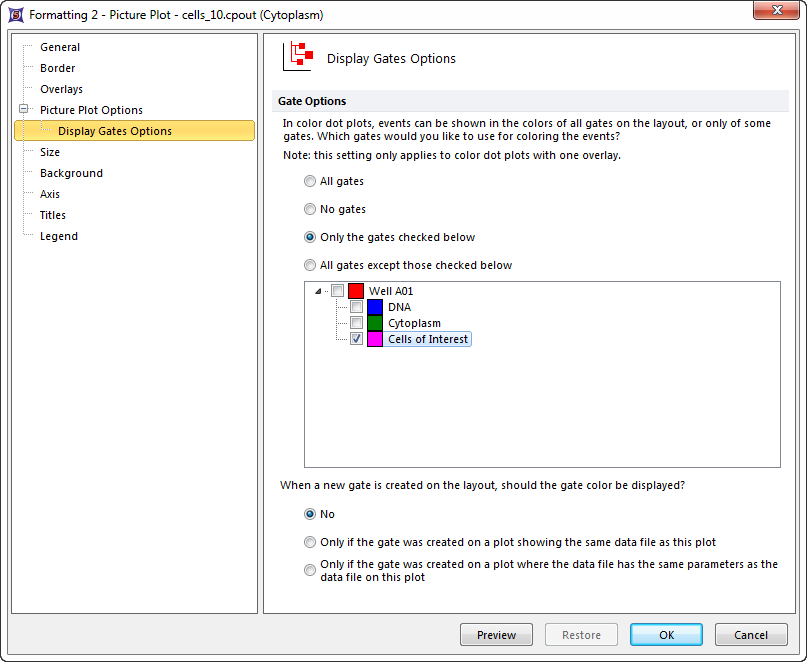
Task: Click the red Well A01 color swatch
Action: coord(356,291)
